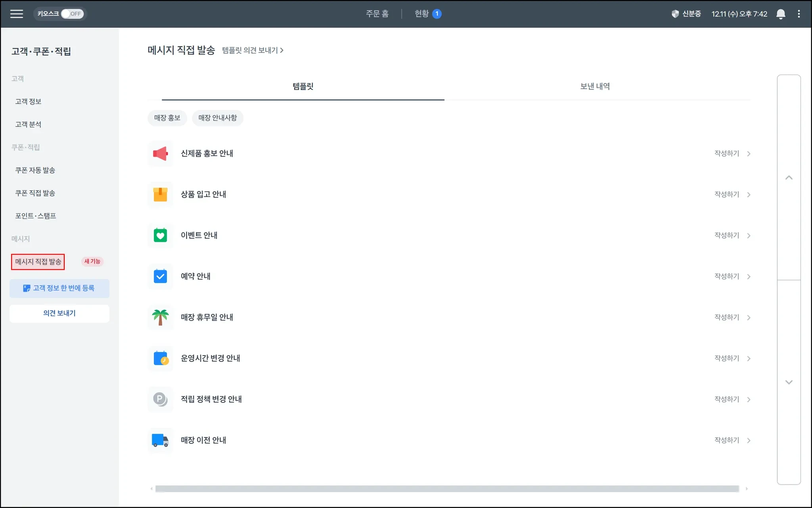Click 고객 정보 한 번에 등록 button
Viewport: 812px width, 508px height.
coord(59,289)
